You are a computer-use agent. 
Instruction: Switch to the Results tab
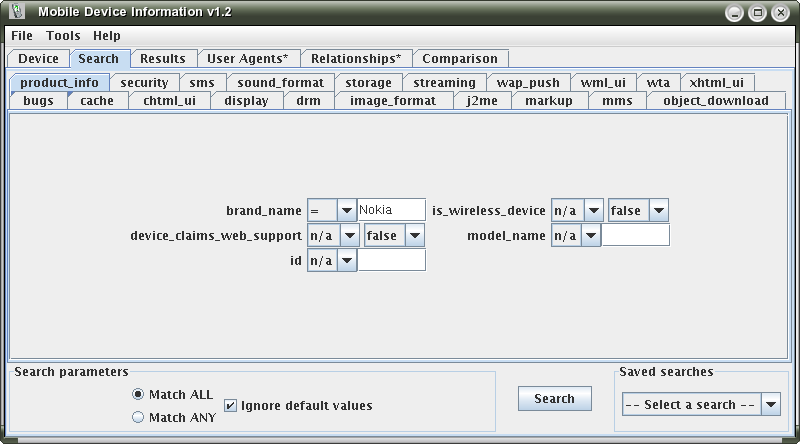(162, 59)
